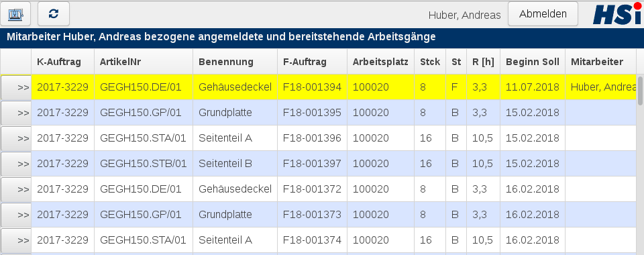
Task: Log out with the Abmelden button
Action: (543, 14)
